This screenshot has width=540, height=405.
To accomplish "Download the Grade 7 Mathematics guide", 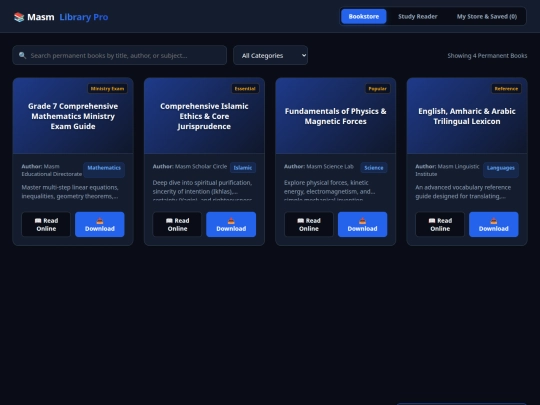I will pos(100,225).
